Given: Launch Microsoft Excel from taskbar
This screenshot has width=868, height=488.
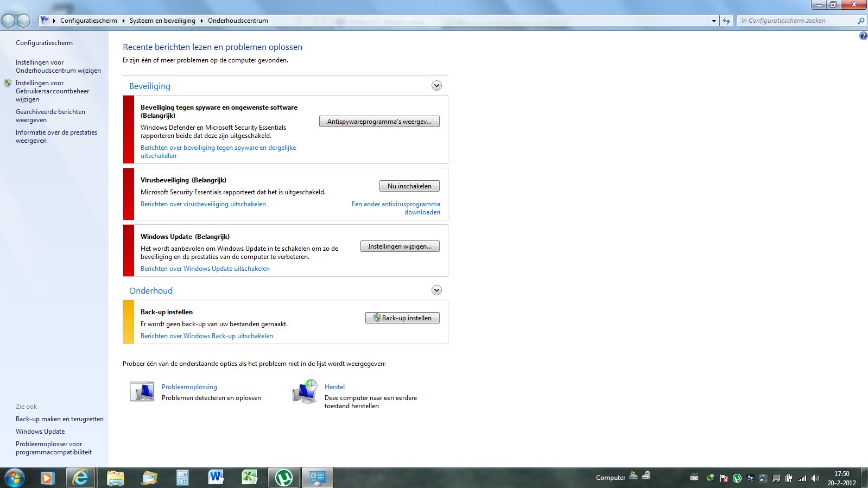Looking at the screenshot, I should [249, 478].
